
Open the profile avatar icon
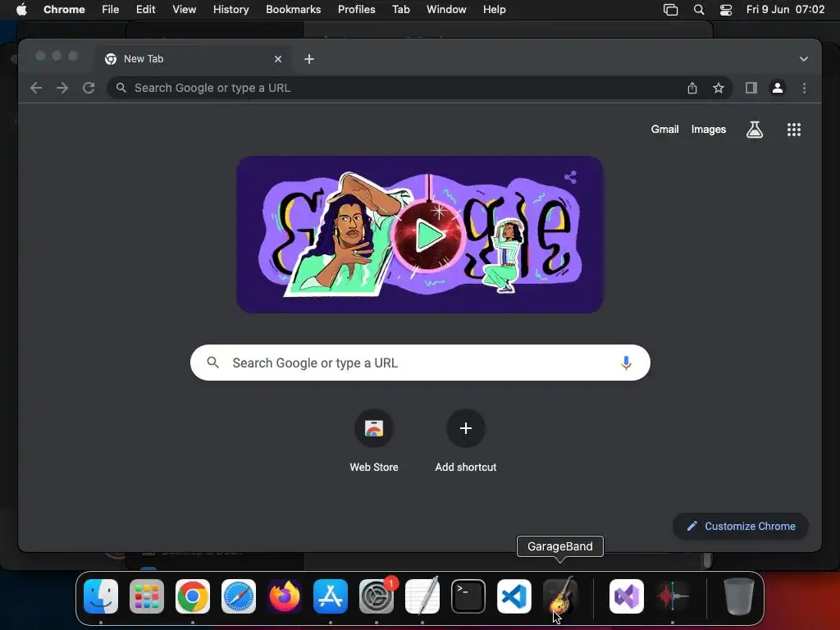(778, 88)
